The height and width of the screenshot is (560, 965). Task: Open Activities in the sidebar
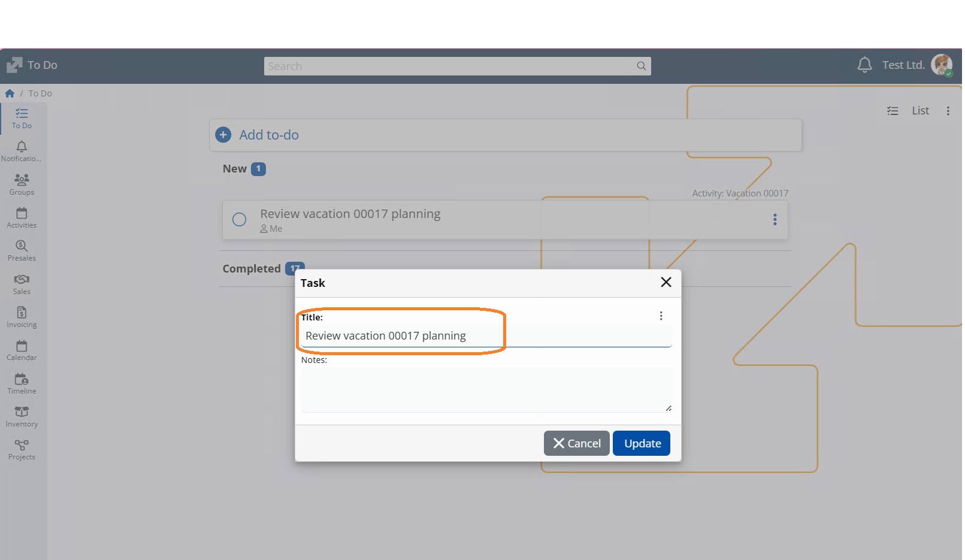coord(22,218)
